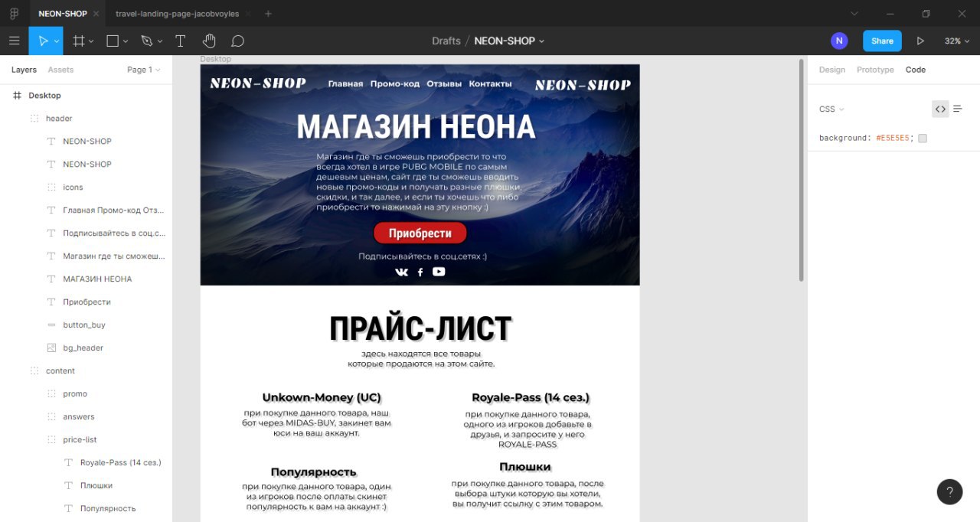Image resolution: width=980 pixels, height=522 pixels.
Task: Open the CSS language dropdown
Action: 831,109
